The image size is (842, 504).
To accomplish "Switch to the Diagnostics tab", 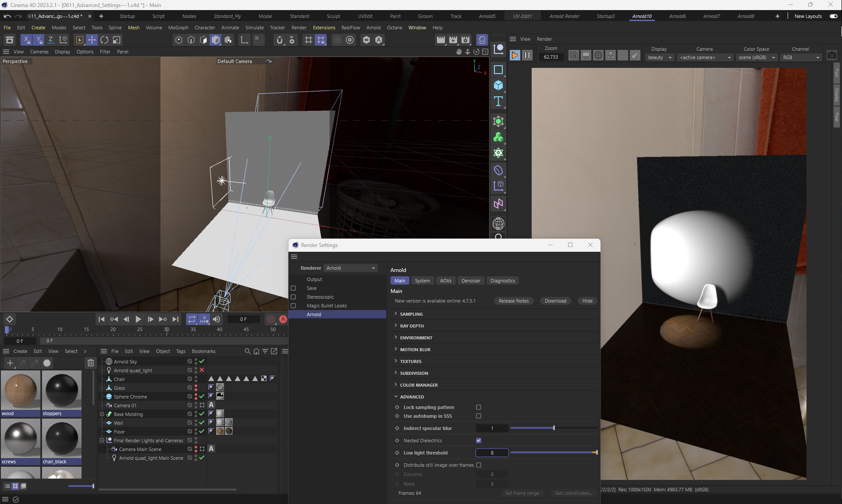I will (502, 281).
